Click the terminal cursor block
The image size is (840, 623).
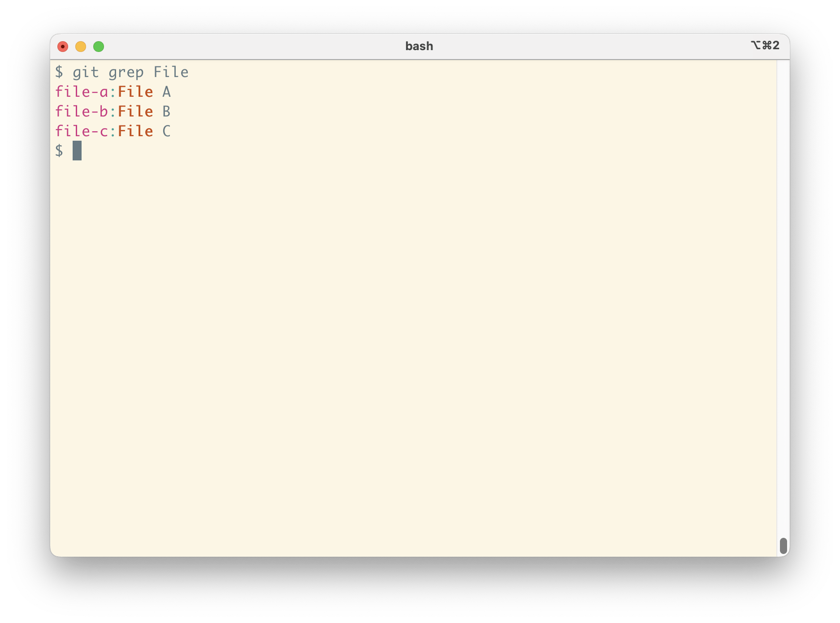78,151
